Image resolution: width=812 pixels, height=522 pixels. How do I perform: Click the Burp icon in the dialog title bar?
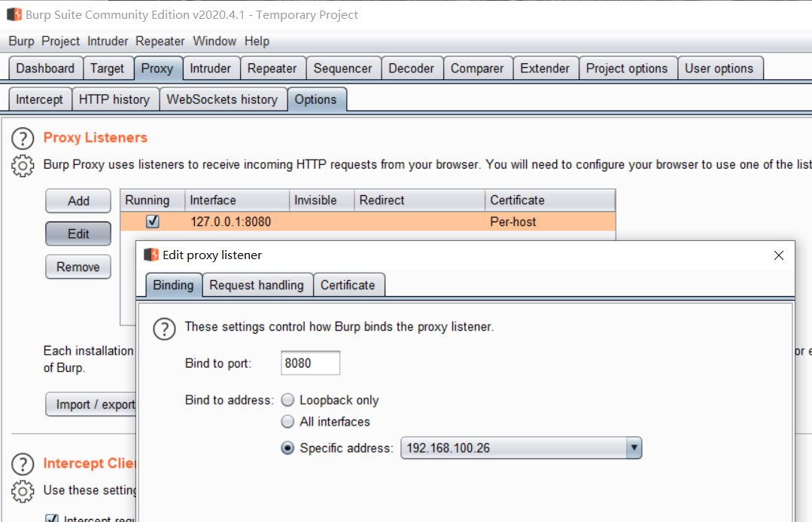153,255
